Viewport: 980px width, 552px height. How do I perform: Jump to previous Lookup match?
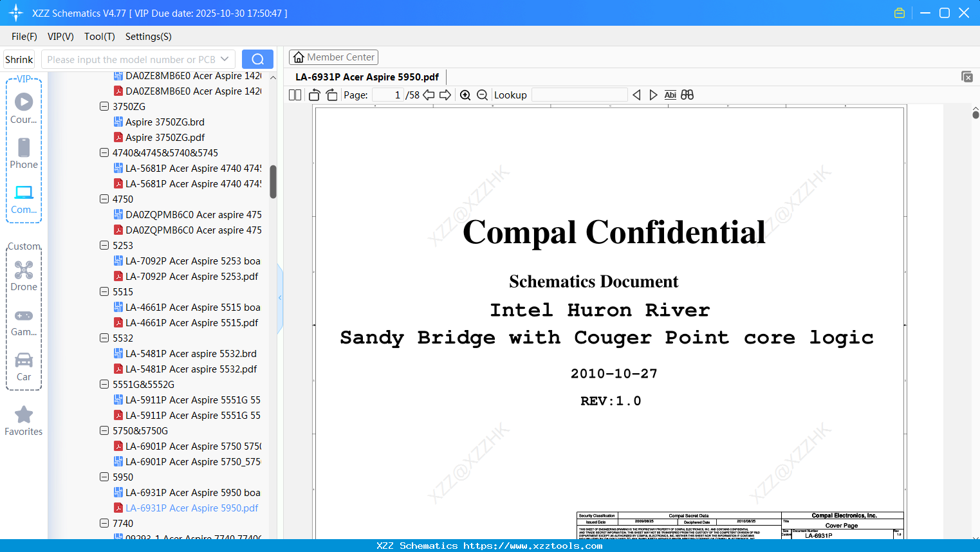[x=636, y=95]
